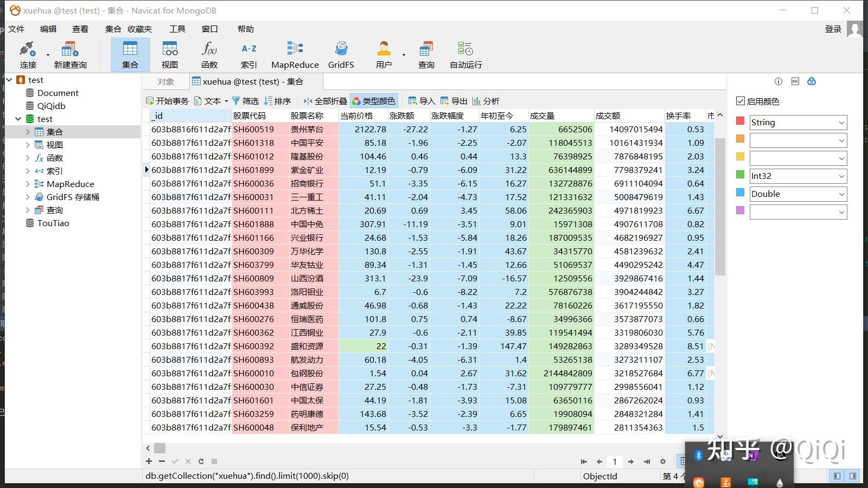The image size is (868, 488).
Task: Open 新建查询 new query from toolbar
Action: (x=70, y=55)
